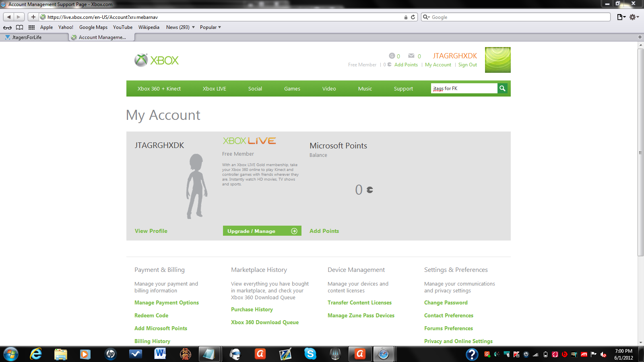Open the Reading List glasses icon

coord(7,27)
